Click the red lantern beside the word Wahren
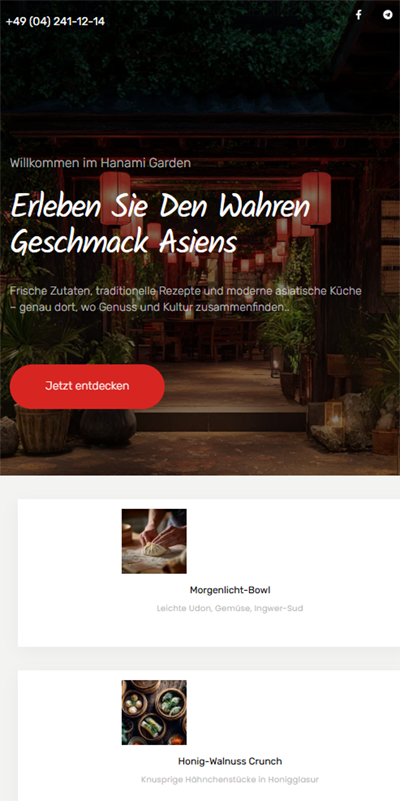This screenshot has height=801, width=400. point(315,198)
